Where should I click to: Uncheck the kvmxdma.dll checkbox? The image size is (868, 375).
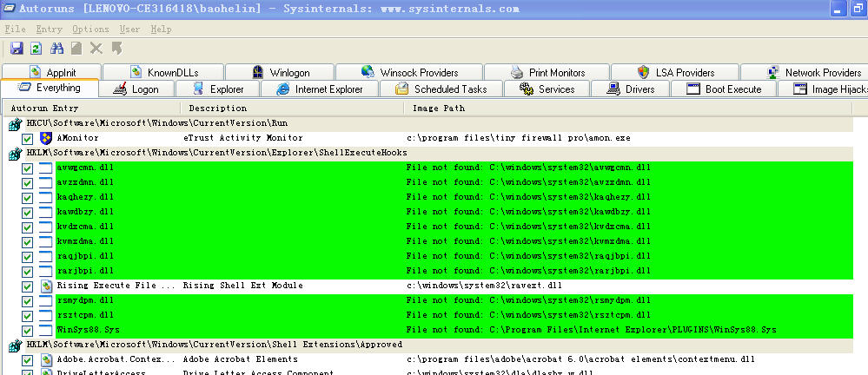[x=27, y=242]
